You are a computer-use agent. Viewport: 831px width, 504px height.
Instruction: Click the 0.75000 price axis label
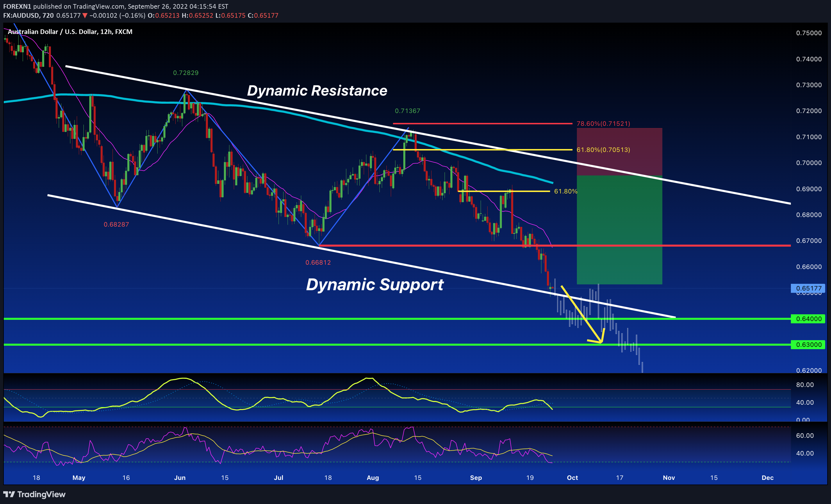[x=809, y=33]
